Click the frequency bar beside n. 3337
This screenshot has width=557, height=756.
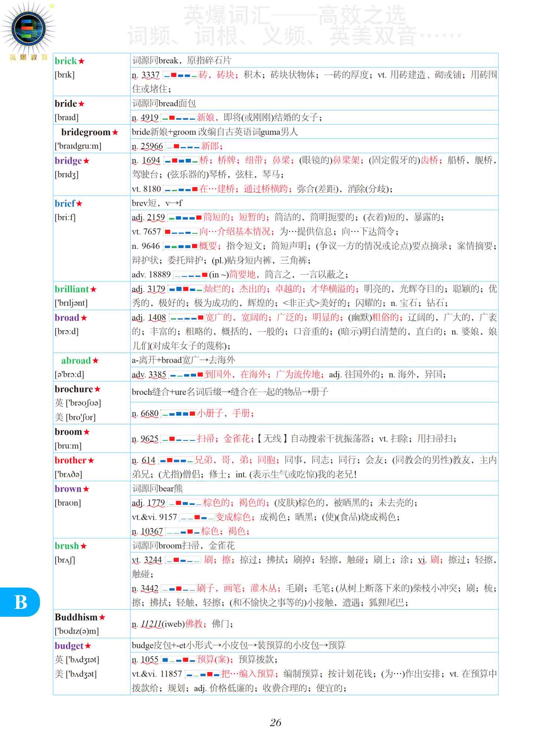coord(180,75)
